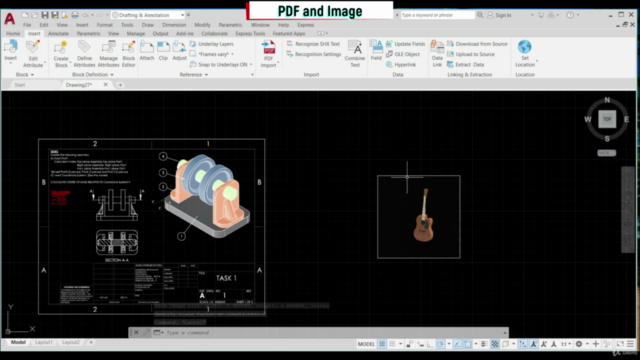
Task: Open the File menu
Action: tap(27, 25)
